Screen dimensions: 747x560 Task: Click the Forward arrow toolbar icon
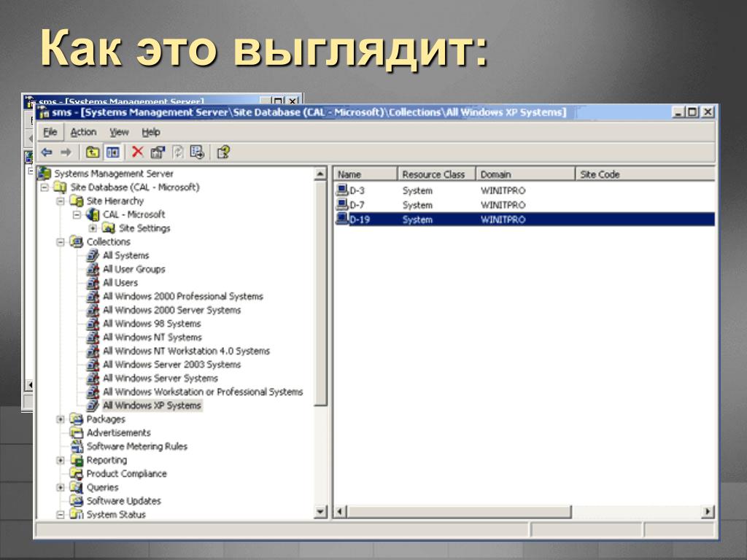(66, 152)
